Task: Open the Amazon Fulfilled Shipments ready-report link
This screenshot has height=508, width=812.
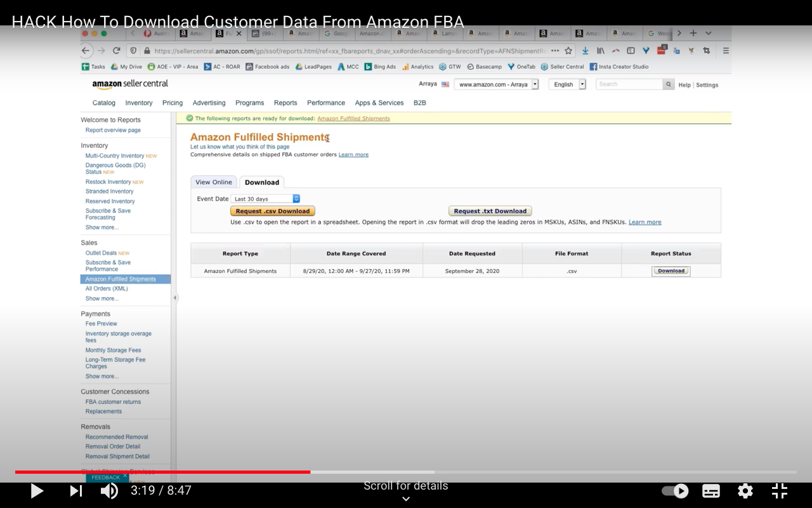Action: 353,119
